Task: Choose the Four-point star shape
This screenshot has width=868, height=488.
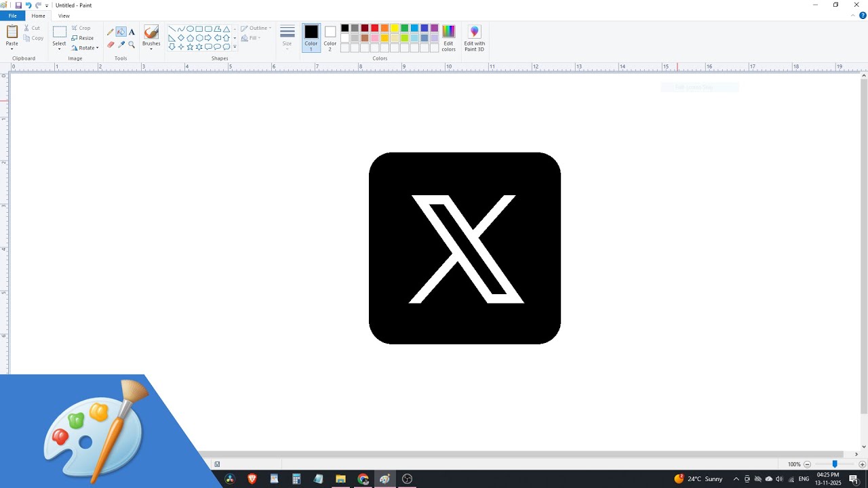Action: pyautogui.click(x=181, y=47)
